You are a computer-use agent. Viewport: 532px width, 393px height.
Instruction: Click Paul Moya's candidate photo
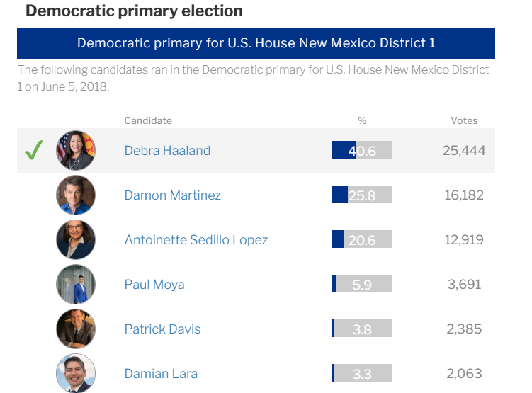point(76,284)
